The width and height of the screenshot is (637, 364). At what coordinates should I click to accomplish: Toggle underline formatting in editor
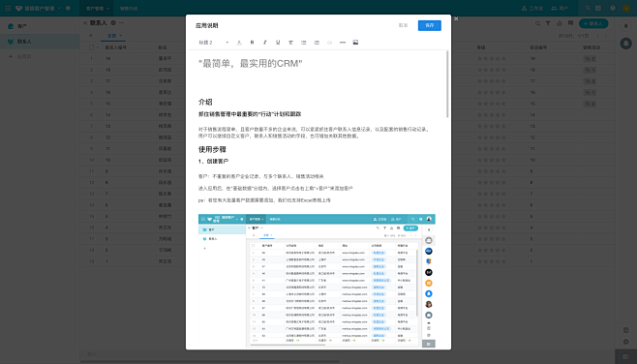(278, 43)
